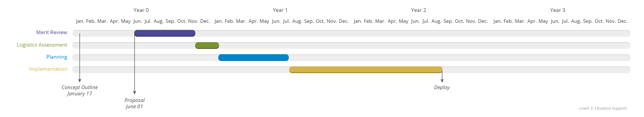Click the Concept Outline January 17 milestone
The height and width of the screenshot is (117, 644).
79,90
